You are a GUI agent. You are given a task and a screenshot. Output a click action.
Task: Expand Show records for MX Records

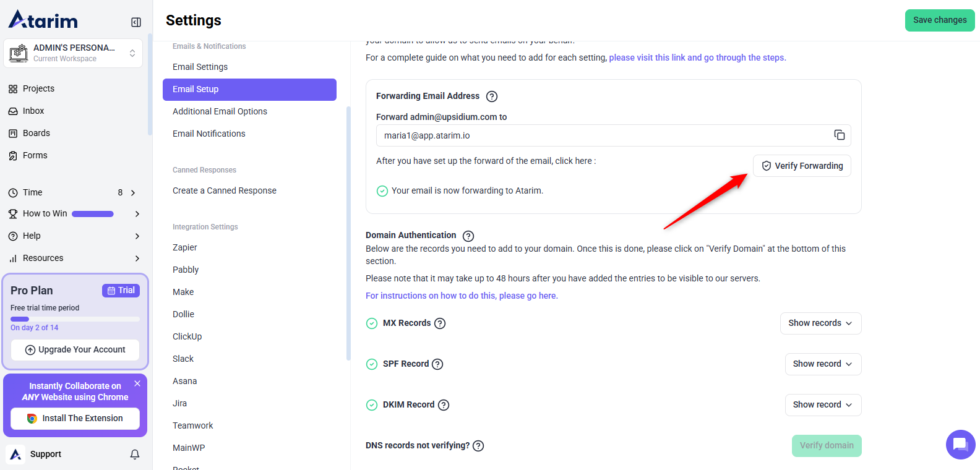click(x=820, y=323)
